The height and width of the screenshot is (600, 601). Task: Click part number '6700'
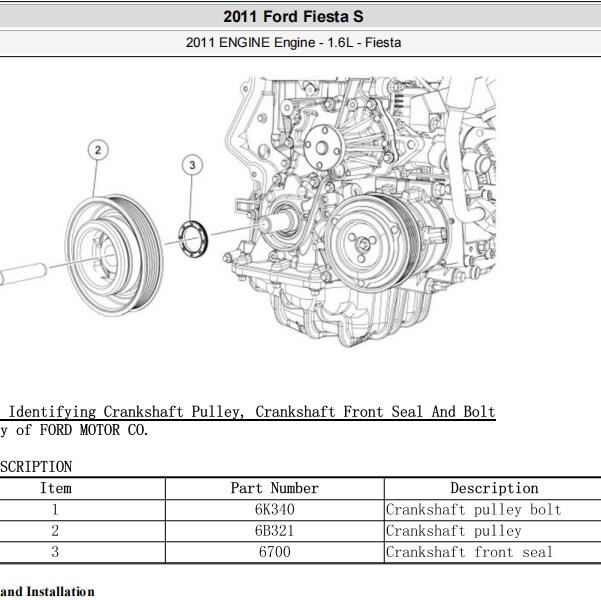274,552
